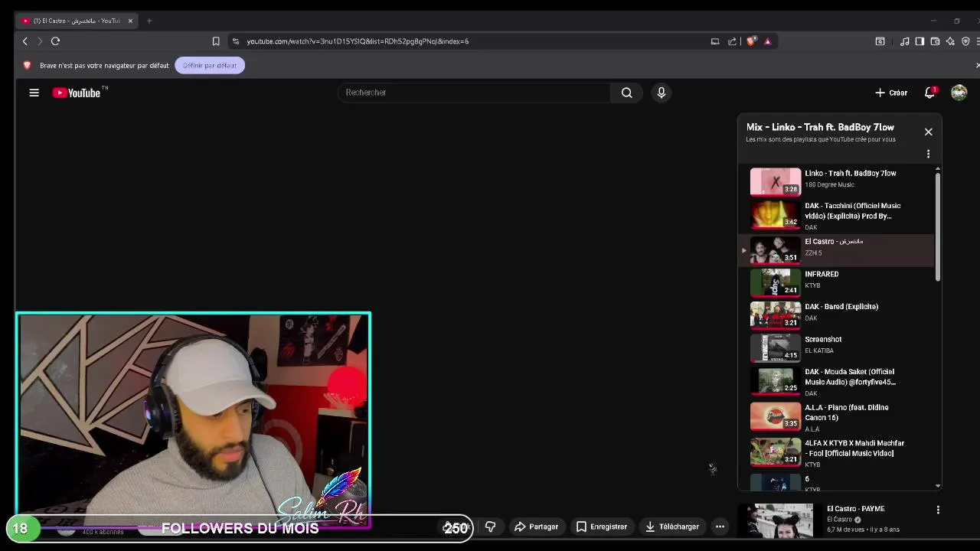Open the Mix playlist three-dot options
Viewport: 980px width, 551px height.
pos(928,154)
